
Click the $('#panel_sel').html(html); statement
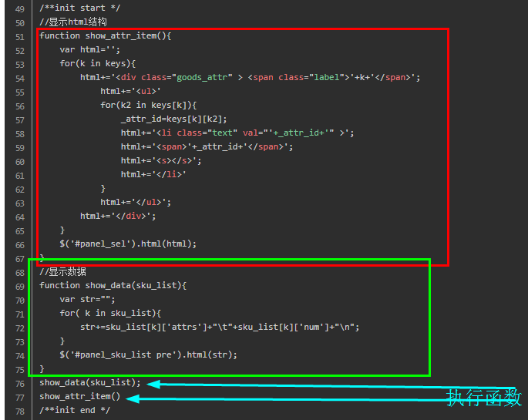(x=128, y=244)
